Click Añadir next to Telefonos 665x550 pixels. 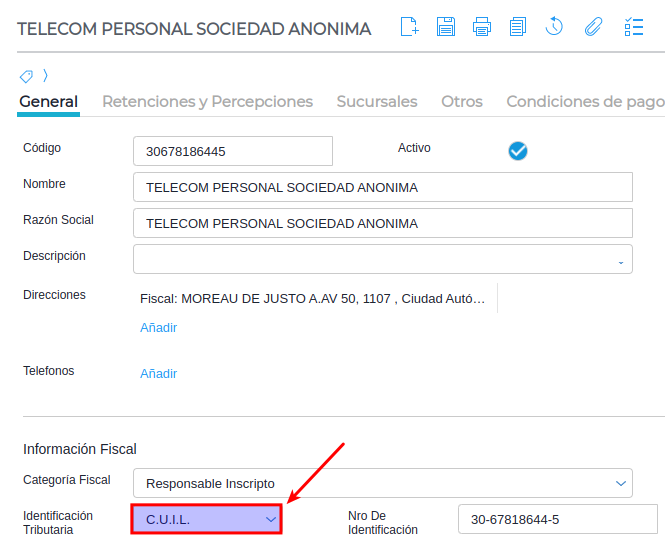pos(158,373)
